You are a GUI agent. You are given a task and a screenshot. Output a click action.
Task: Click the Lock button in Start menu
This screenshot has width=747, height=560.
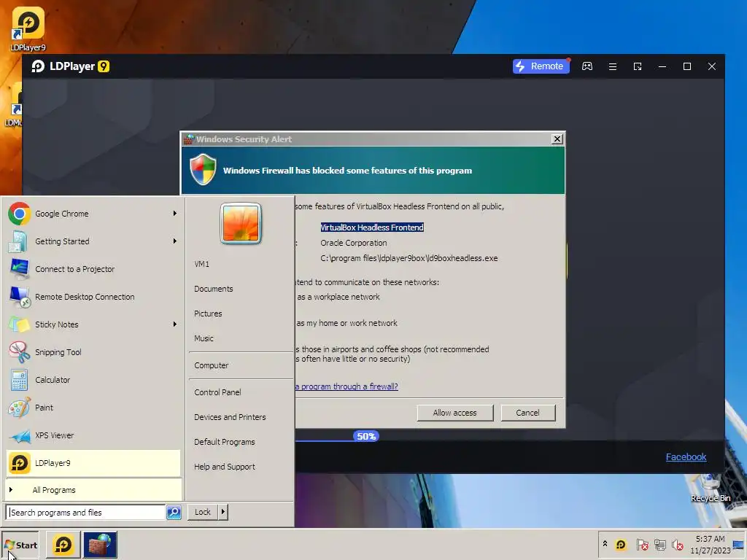pos(203,512)
